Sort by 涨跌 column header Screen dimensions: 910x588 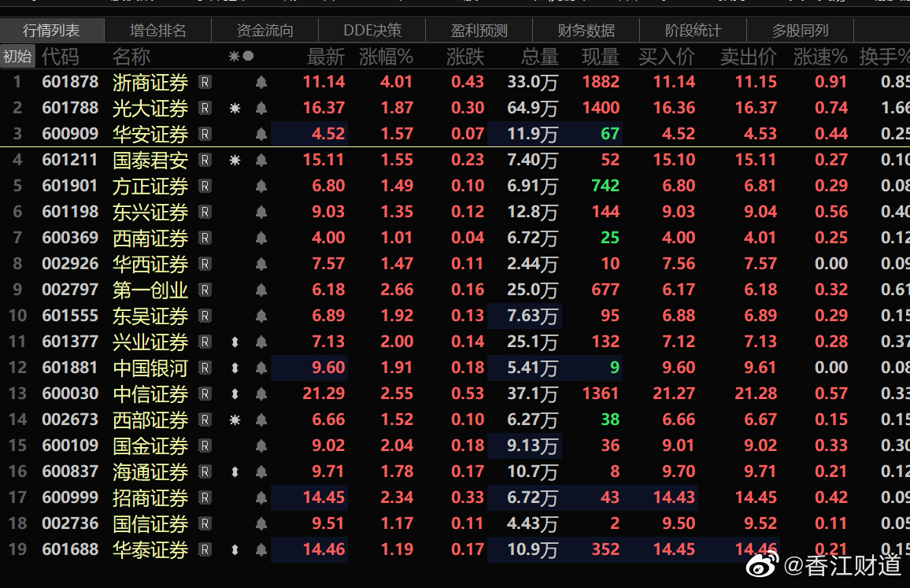465,57
